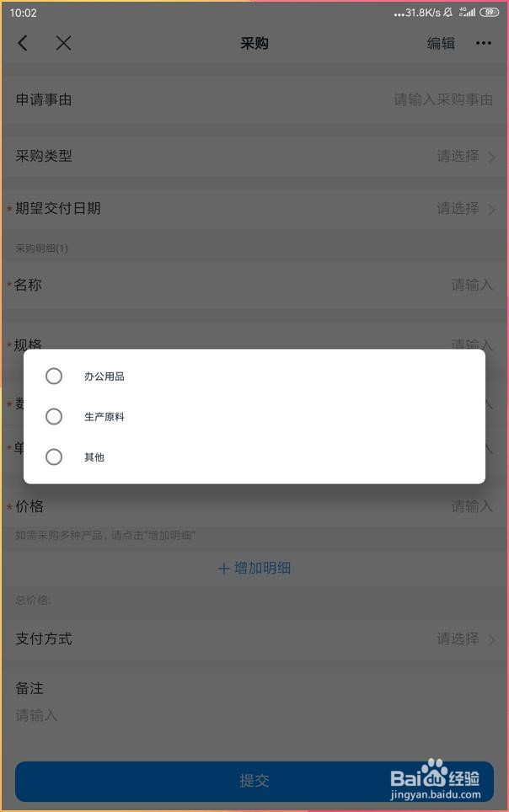Open the 期望交付日期 picker

(253, 208)
